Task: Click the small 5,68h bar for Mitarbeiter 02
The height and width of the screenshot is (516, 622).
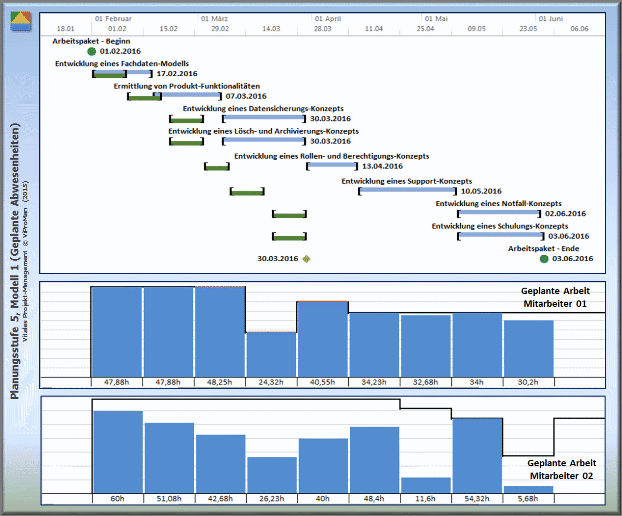Action: 529,489
